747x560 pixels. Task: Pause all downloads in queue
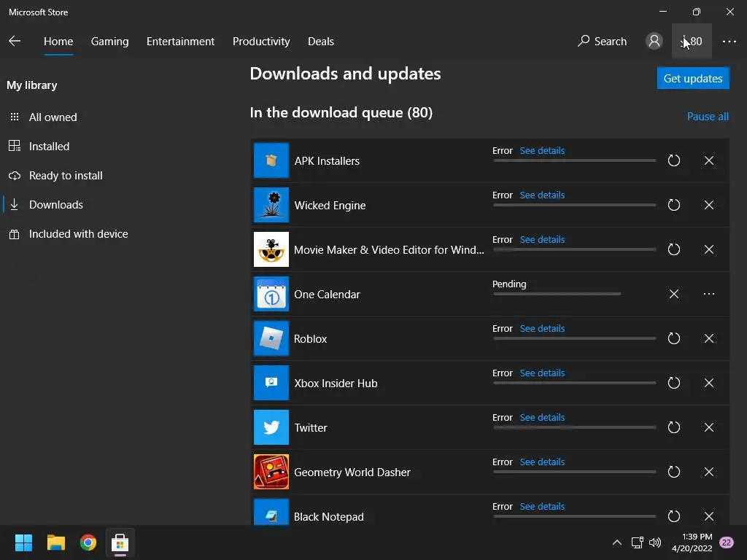coord(708,116)
